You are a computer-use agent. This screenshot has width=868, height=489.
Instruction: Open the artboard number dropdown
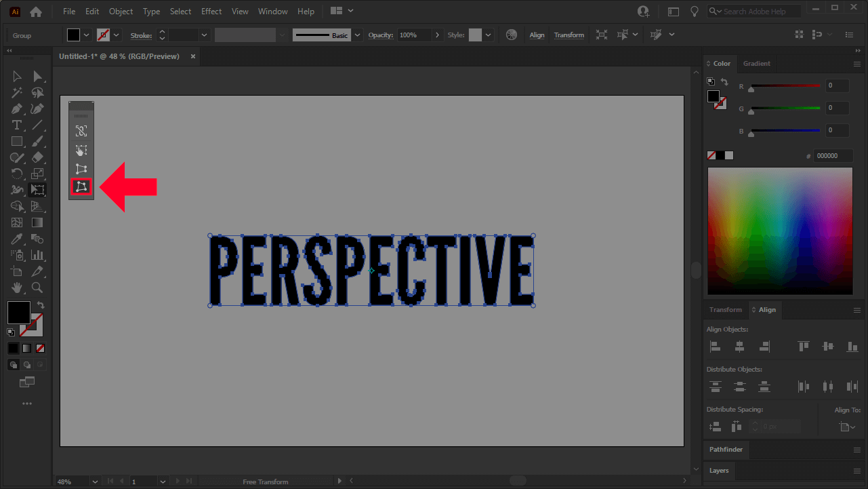(x=163, y=482)
